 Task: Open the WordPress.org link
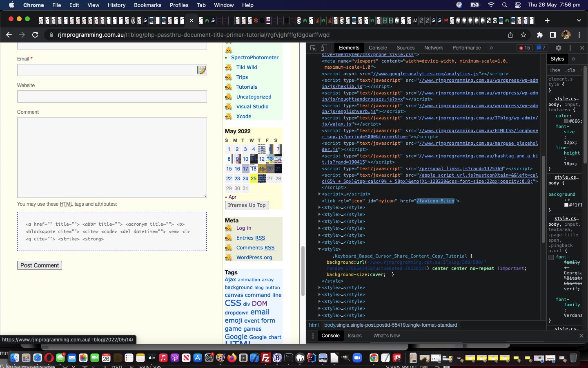point(254,258)
